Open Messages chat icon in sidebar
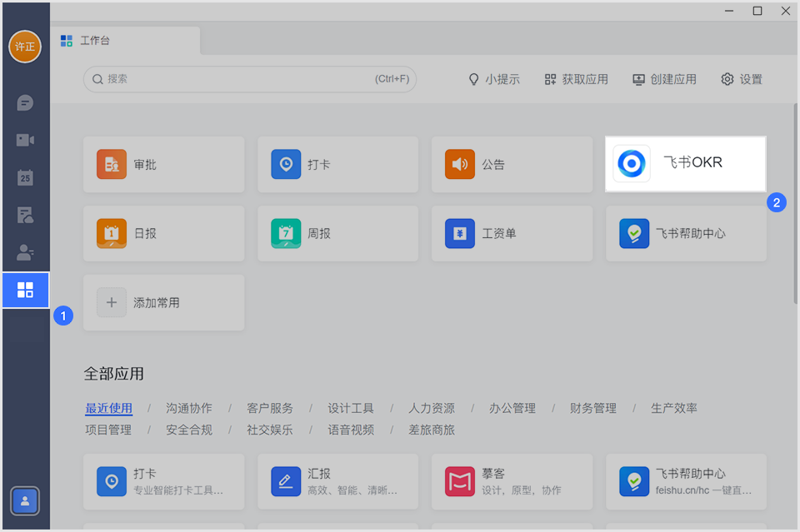 (x=25, y=103)
